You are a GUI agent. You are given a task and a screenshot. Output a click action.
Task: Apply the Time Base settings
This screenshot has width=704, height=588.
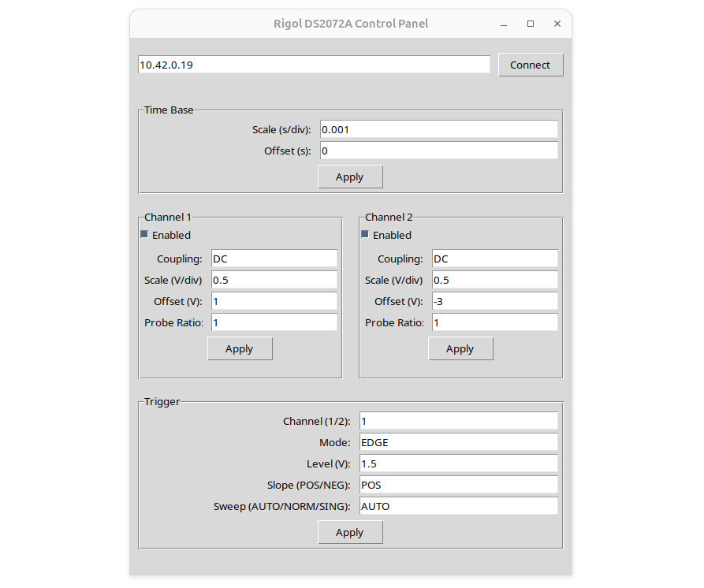click(350, 177)
